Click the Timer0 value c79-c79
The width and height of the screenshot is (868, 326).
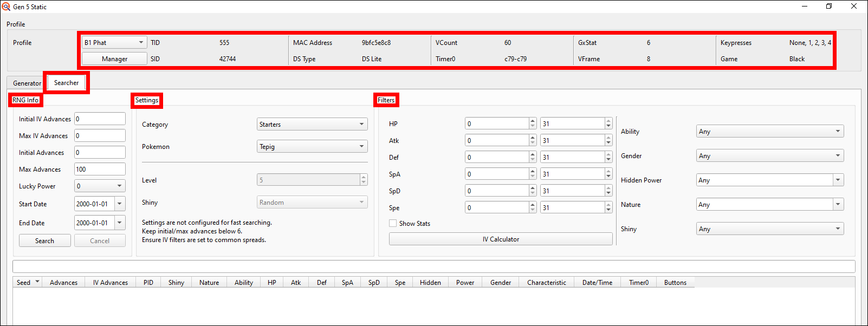[515, 58]
